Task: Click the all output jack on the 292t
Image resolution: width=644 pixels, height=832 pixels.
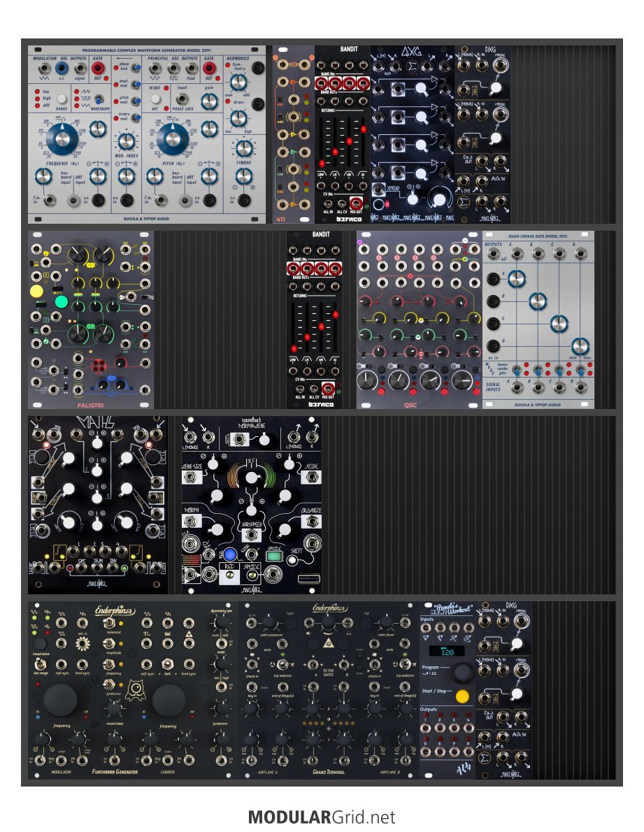Action: point(494,254)
